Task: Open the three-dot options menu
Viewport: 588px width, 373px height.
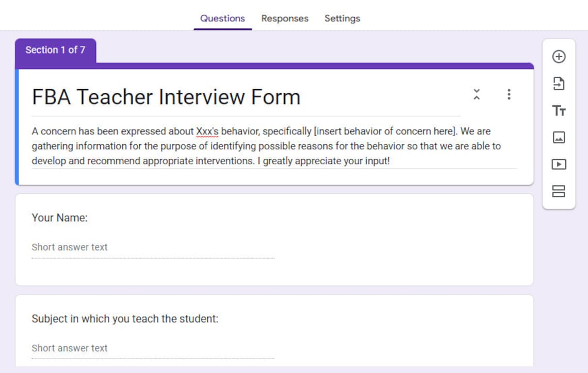Action: (509, 95)
